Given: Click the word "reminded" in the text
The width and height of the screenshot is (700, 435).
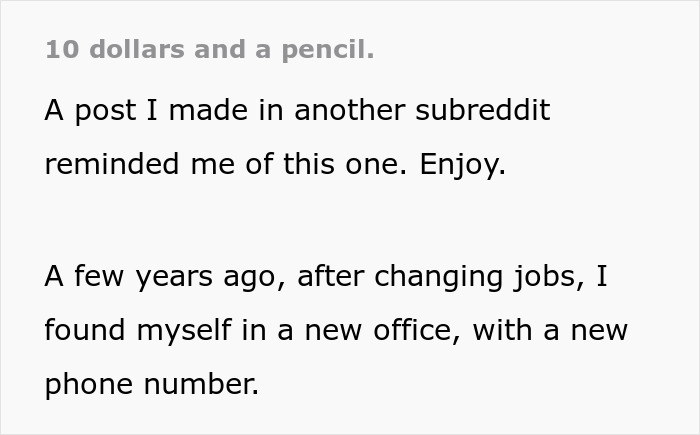Looking at the screenshot, I should point(111,164).
